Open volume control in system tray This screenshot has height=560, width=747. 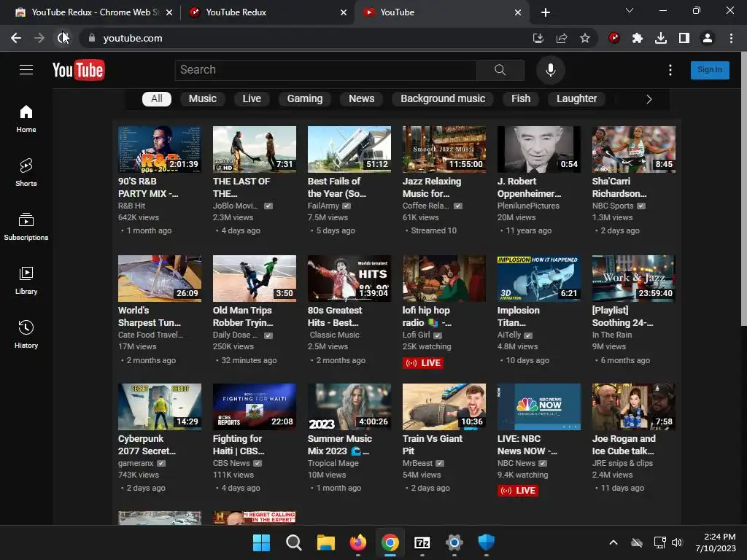click(x=676, y=542)
